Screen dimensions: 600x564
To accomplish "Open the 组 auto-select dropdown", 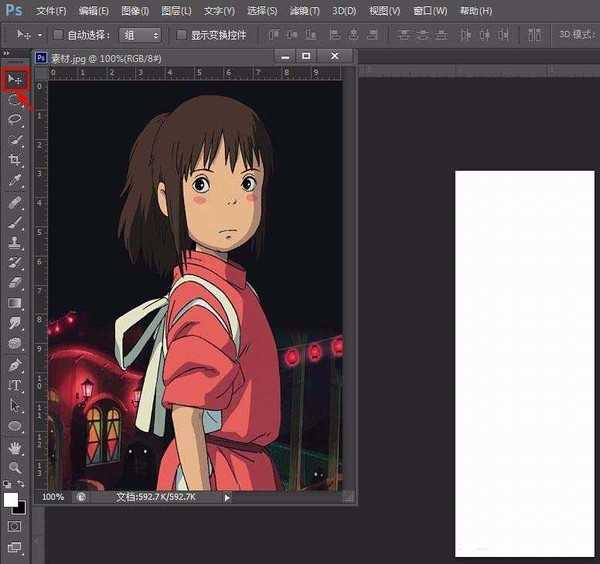I will (x=139, y=34).
